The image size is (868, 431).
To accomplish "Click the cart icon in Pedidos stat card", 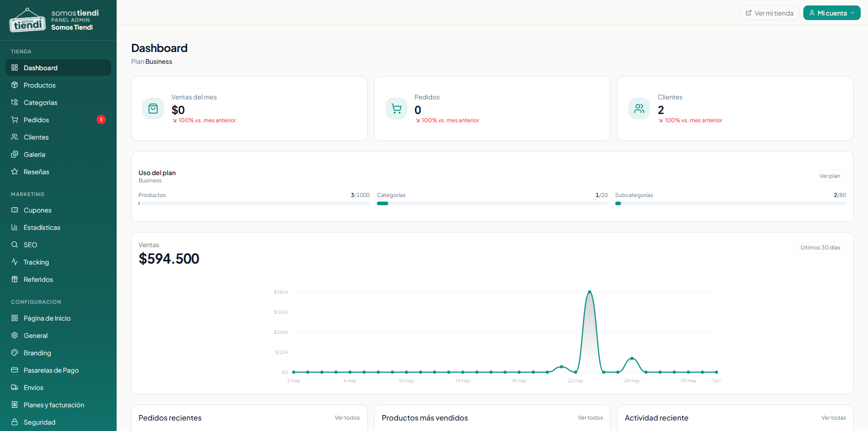I will pos(396,109).
